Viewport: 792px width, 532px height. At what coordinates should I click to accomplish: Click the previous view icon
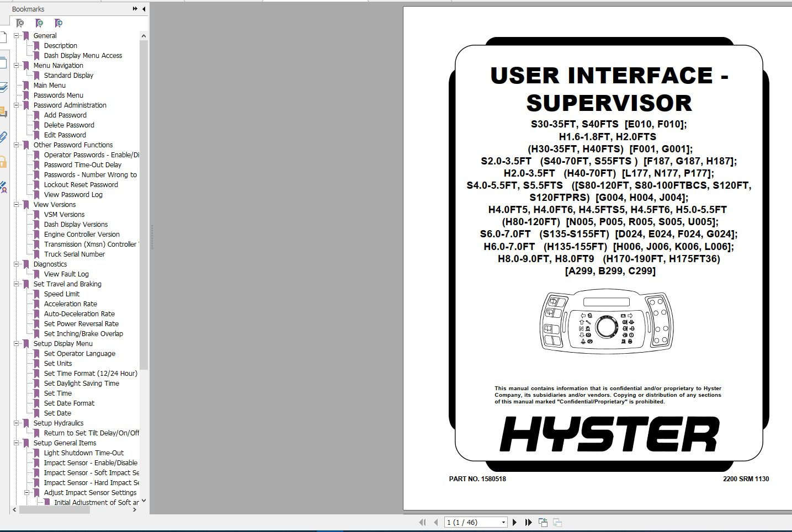543,522
